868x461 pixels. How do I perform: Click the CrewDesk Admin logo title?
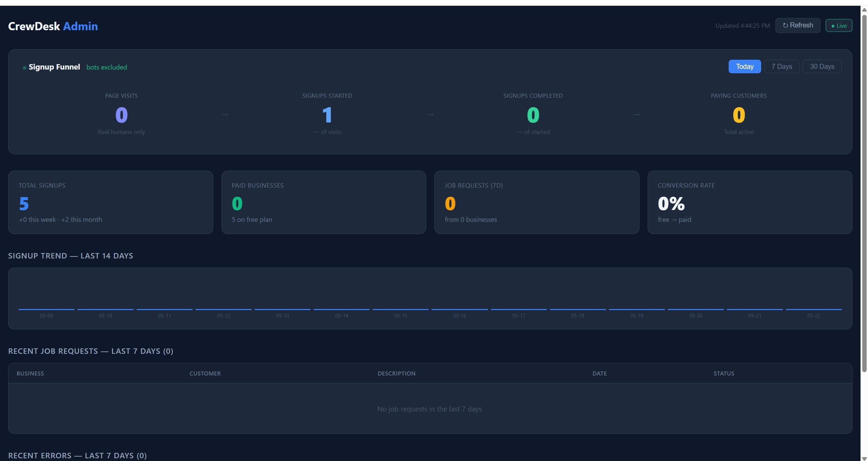tap(53, 26)
